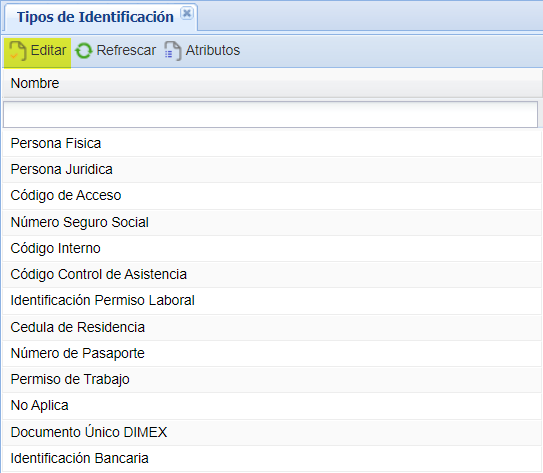The width and height of the screenshot is (543, 473).
Task: Select the Número Seguro Social row
Action: (x=272, y=222)
